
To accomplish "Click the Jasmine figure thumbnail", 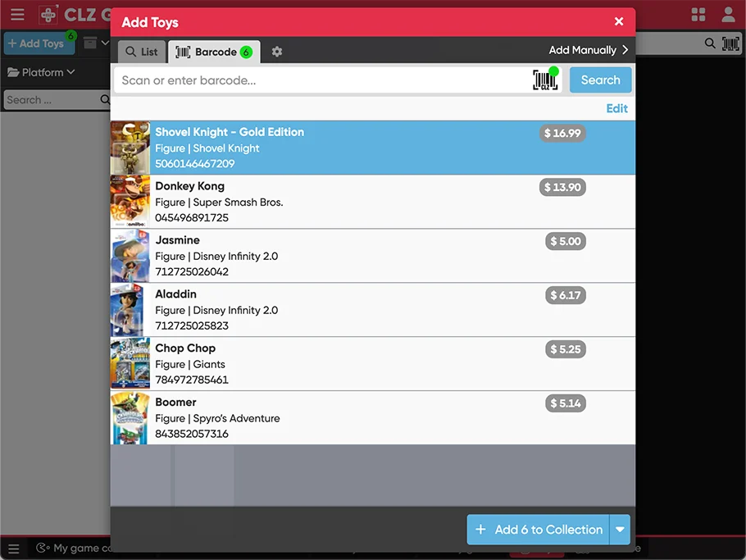I will point(130,256).
